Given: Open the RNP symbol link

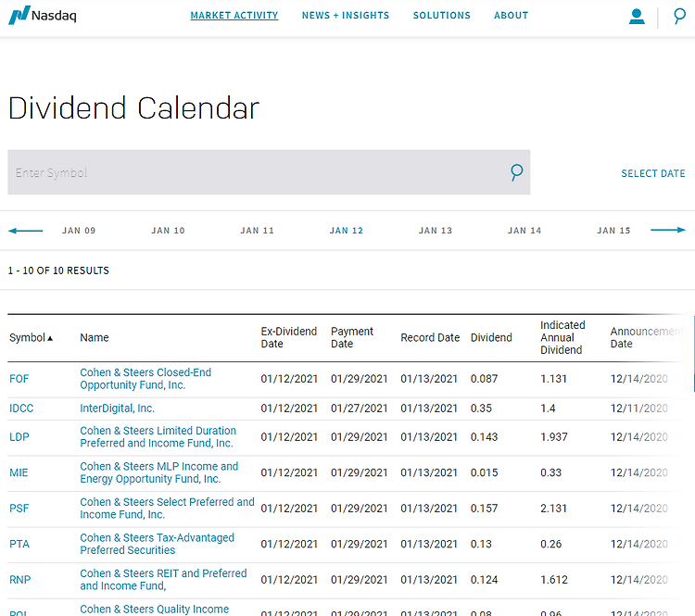Looking at the screenshot, I should (x=20, y=580).
